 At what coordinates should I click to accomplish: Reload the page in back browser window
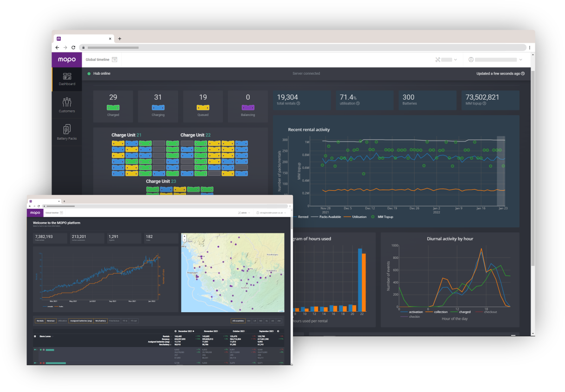(73, 47)
